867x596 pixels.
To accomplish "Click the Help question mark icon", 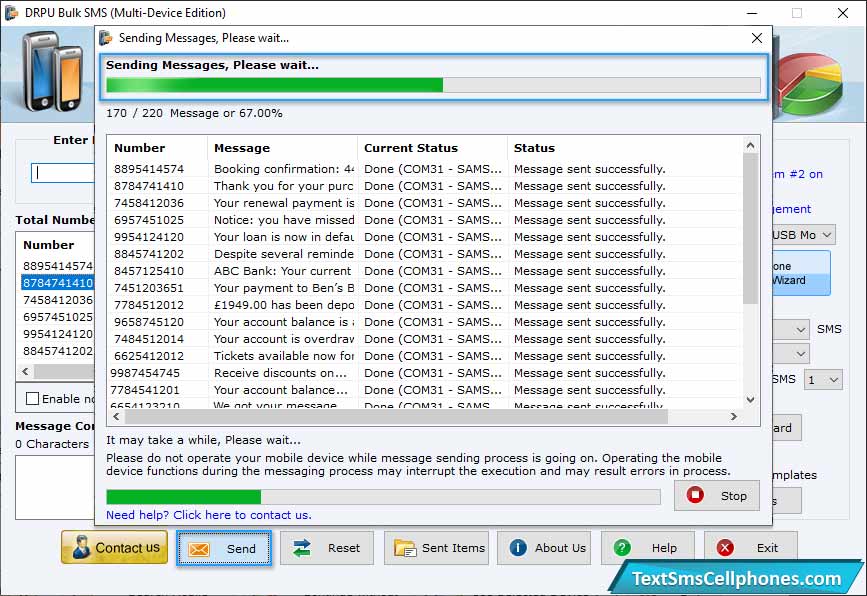I will [x=622, y=547].
